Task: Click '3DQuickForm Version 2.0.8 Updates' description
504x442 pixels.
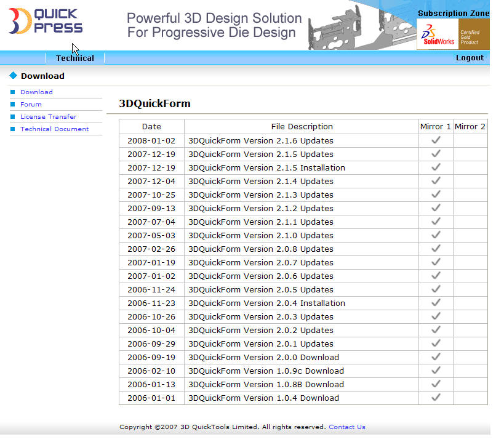Action: click(x=261, y=249)
